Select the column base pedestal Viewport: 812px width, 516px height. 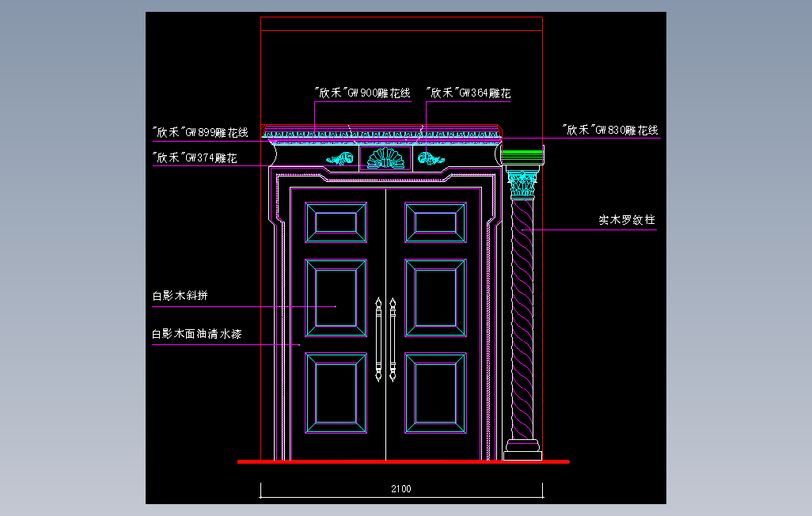point(522,450)
